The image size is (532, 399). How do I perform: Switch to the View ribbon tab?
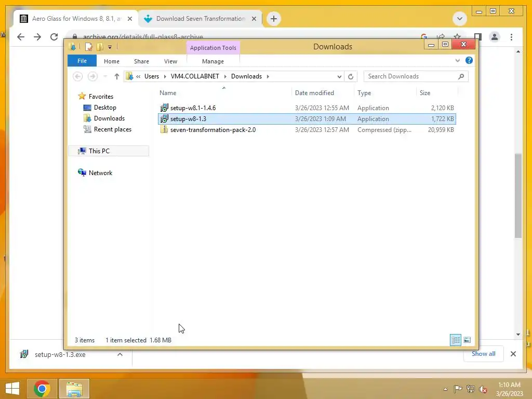170,61
